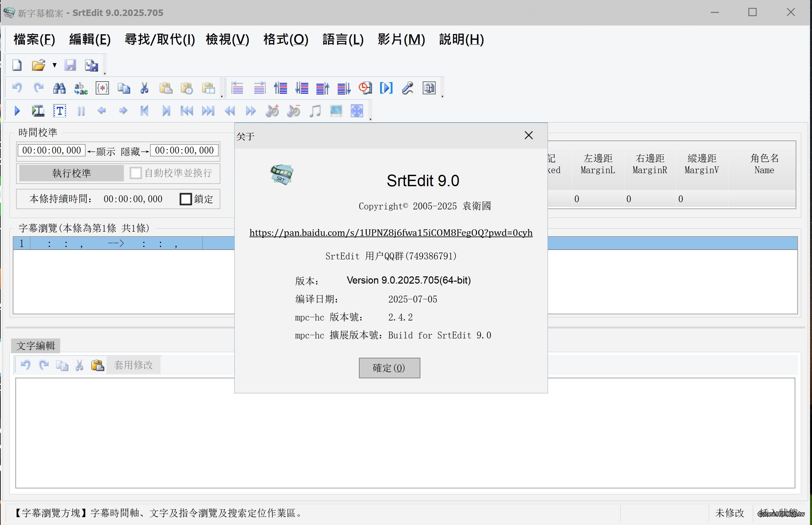Screen dimensions: 812x525
Task: Click the blue-lines down-arrow icon
Action: (344, 88)
